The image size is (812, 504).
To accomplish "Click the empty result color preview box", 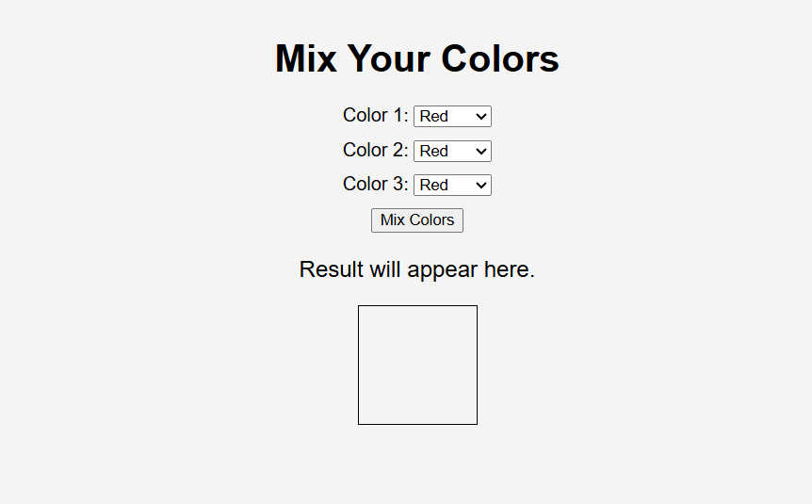I will click(x=417, y=365).
